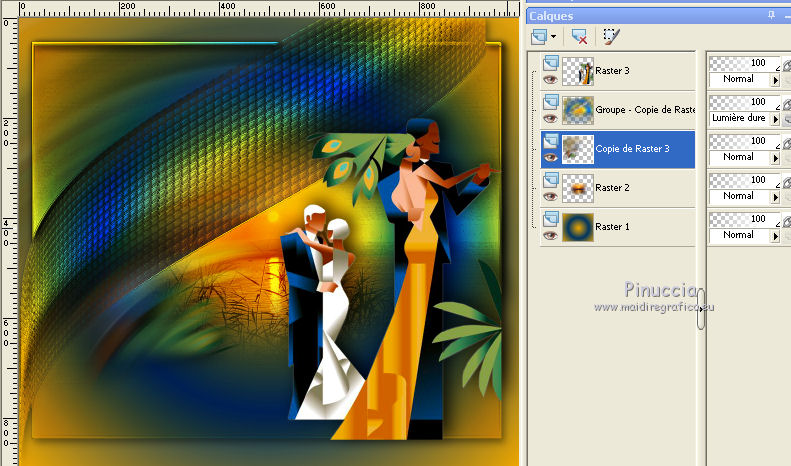Click the layer type icon of Raster 2
This screenshot has height=466, width=791.
click(550, 180)
